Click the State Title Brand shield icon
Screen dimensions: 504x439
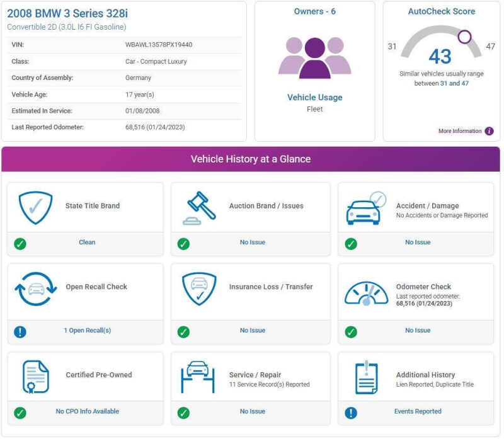point(35,207)
